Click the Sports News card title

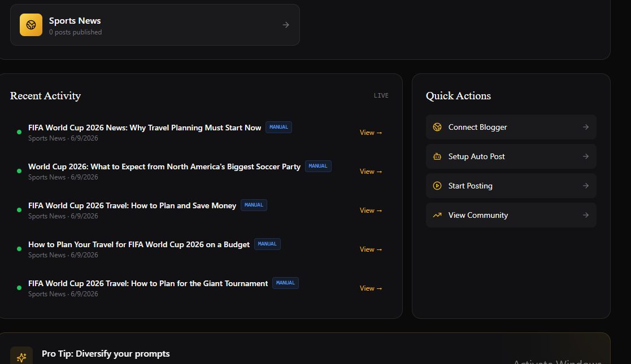pyautogui.click(x=75, y=20)
